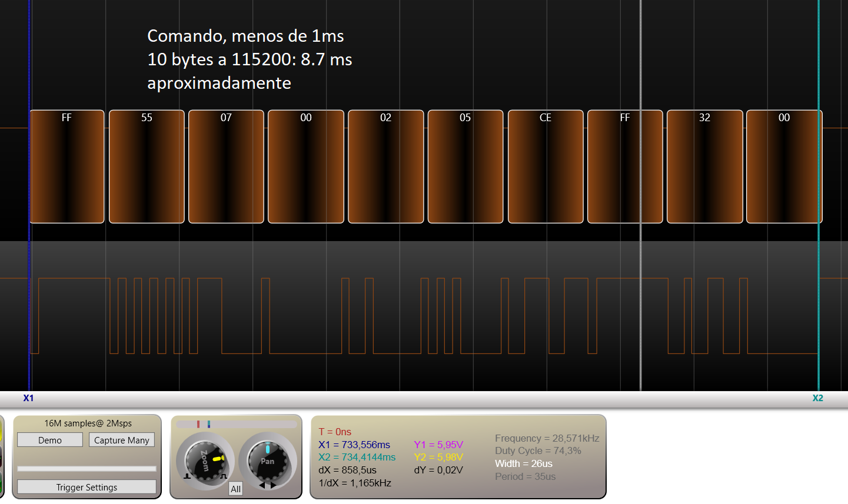Screen dimensions: 848x504
Task: Click the 'Period = 35us' measurement
Action: point(525,476)
